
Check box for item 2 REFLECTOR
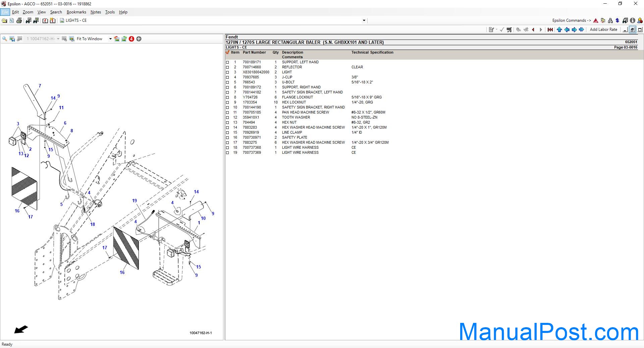coord(227,67)
